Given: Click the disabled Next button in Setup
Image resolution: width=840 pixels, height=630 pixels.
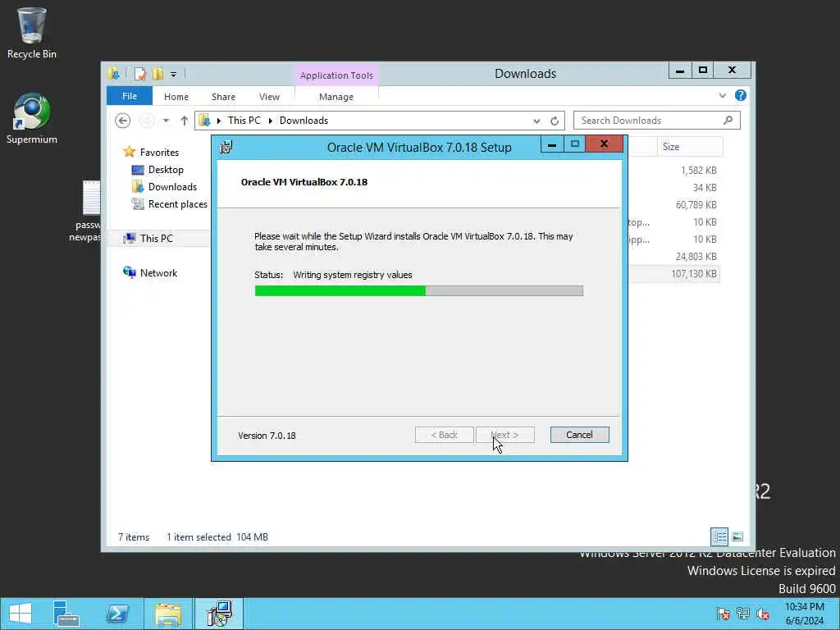Looking at the screenshot, I should click(504, 435).
